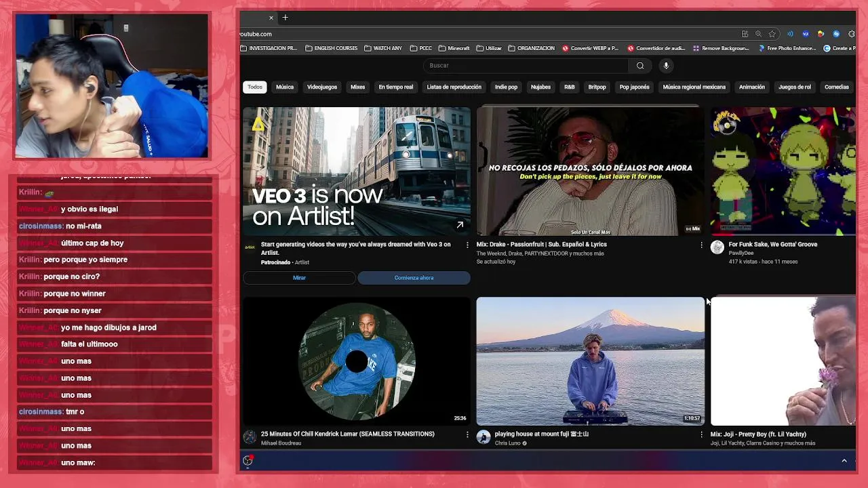The height and width of the screenshot is (488, 868).
Task: Open For Funk Sake video thumbnail
Action: [783, 171]
